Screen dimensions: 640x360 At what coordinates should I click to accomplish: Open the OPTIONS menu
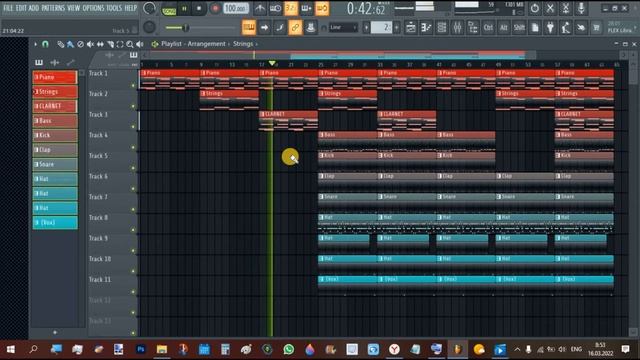pos(93,8)
